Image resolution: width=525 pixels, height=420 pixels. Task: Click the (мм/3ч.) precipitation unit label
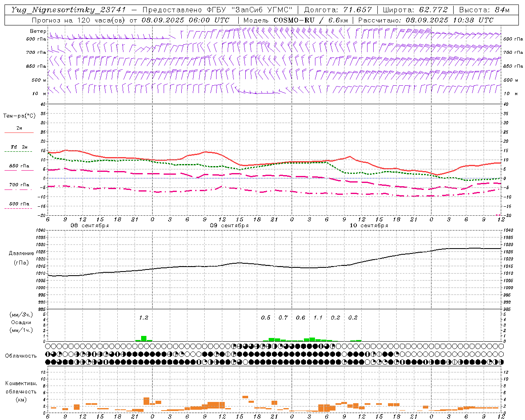21,315
